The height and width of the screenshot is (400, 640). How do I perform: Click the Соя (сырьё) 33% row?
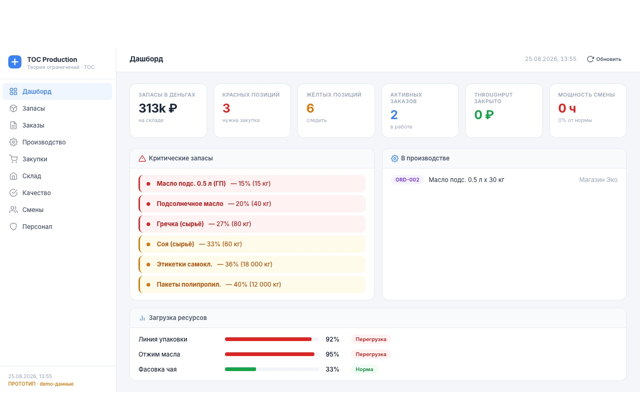pyautogui.click(x=252, y=244)
